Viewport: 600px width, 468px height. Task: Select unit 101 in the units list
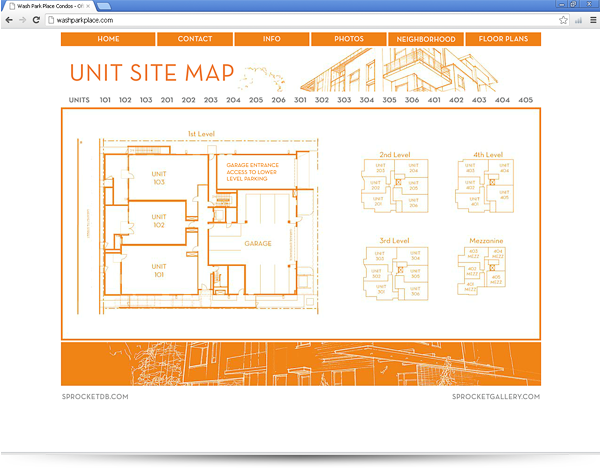click(x=105, y=100)
